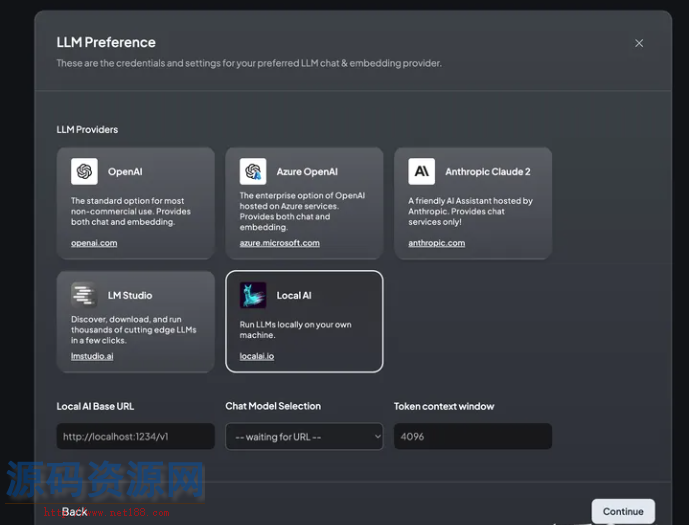Click the LM Studio logo icon
The height and width of the screenshot is (525, 689).
coord(84,295)
